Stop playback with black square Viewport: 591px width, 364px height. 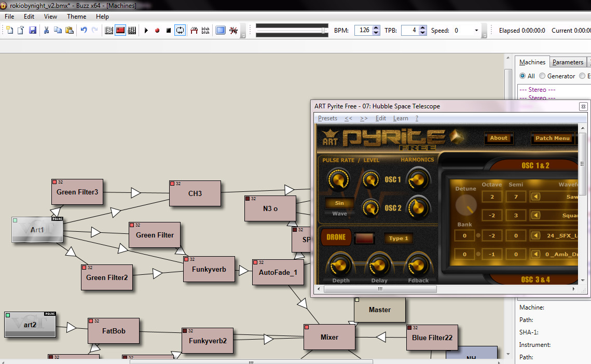(x=169, y=31)
